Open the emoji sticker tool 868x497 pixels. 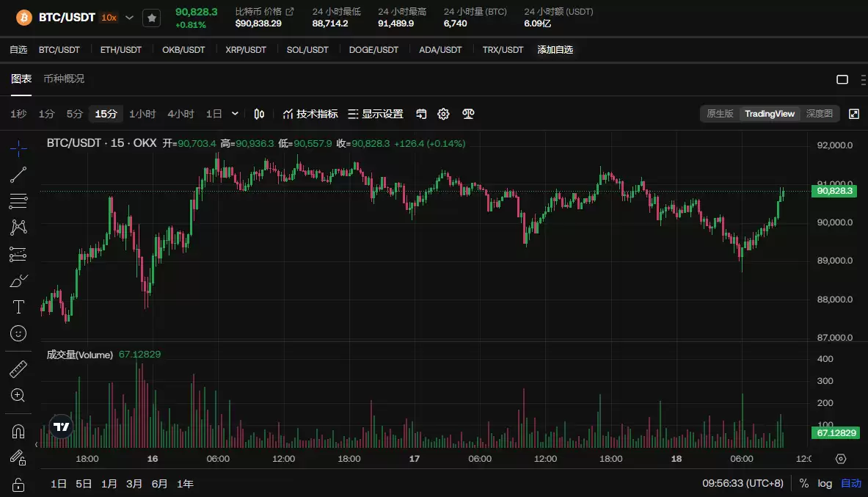(18, 333)
